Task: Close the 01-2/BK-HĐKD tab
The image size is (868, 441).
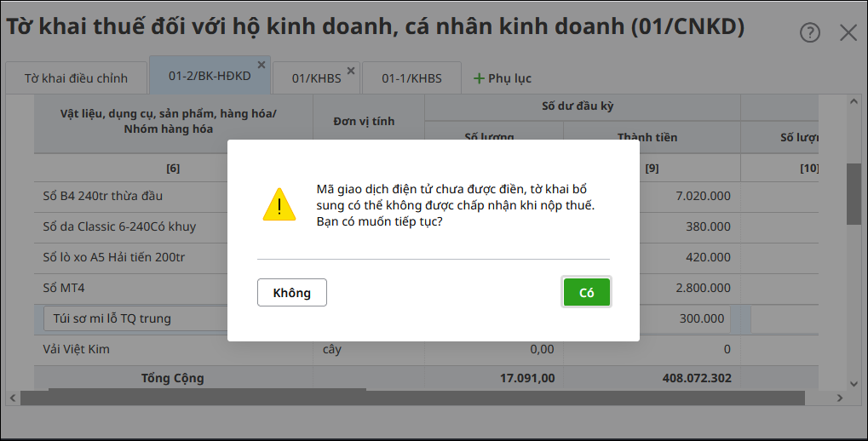Action: pyautogui.click(x=262, y=65)
